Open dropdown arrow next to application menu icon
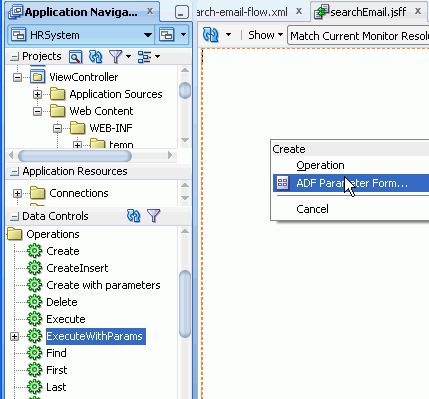The width and height of the screenshot is (429, 399). click(x=183, y=35)
